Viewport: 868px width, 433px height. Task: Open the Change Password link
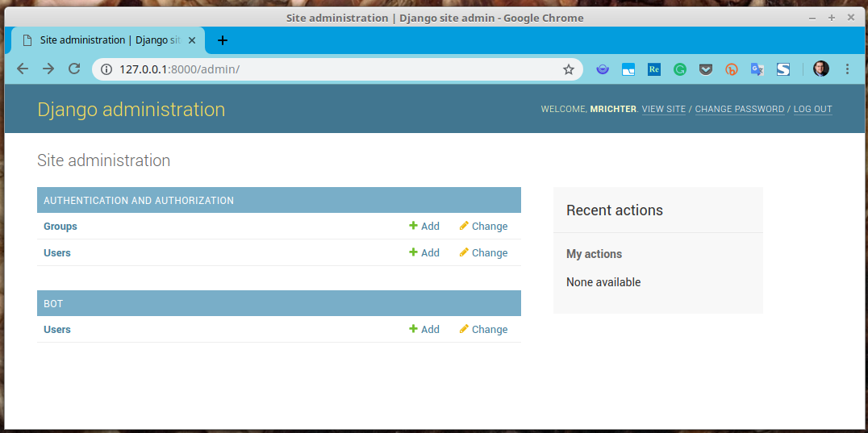[x=740, y=109]
